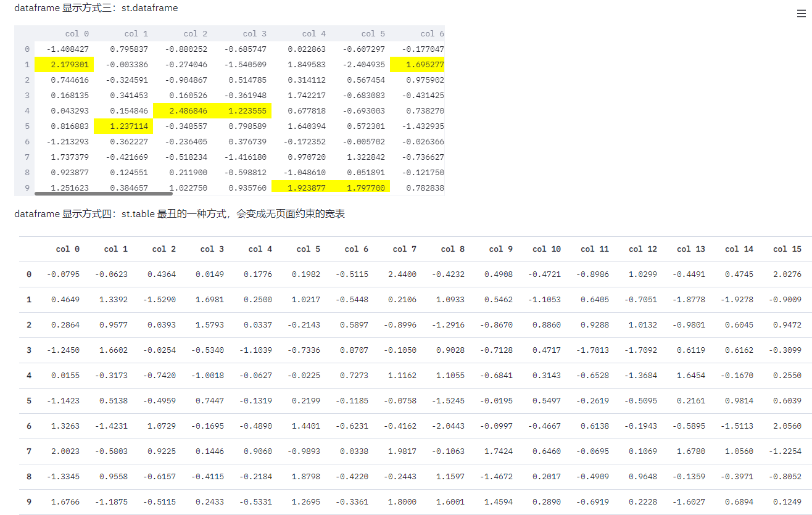812x515 pixels.
Task: Select highlighted cell 2.179301
Action: point(64,64)
